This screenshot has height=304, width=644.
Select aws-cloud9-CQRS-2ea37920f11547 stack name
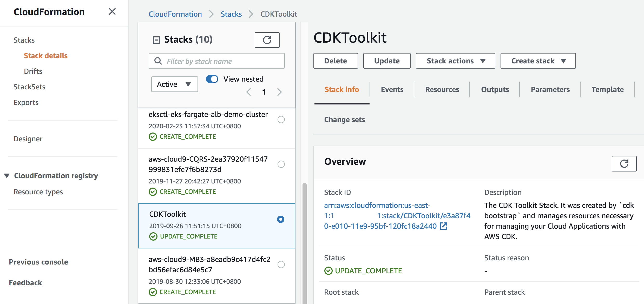208,164
